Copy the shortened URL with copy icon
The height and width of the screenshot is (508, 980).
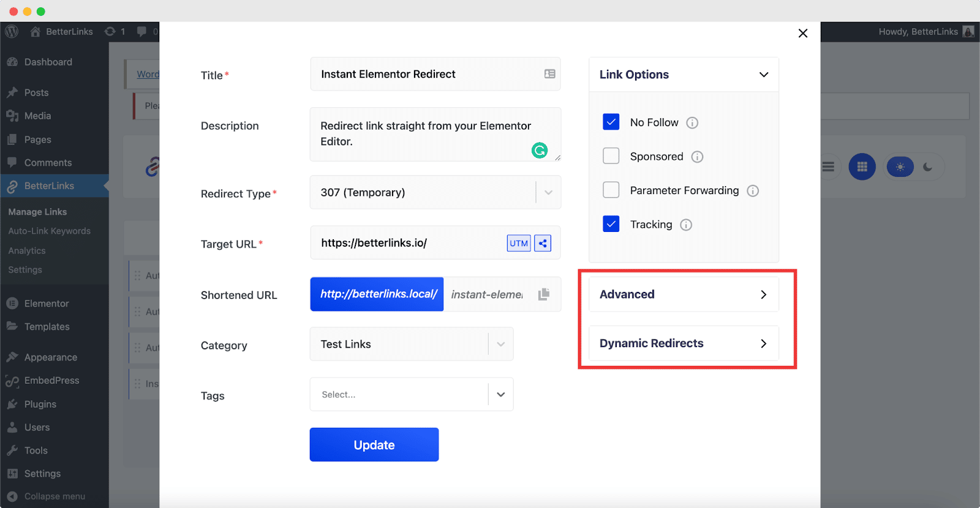coord(544,294)
